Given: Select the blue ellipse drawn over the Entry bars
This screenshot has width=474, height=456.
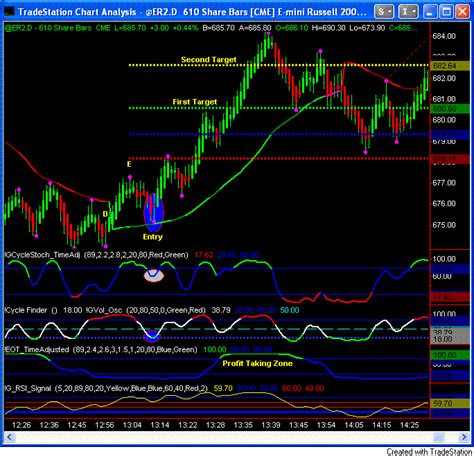Looking at the screenshot, I should (154, 213).
